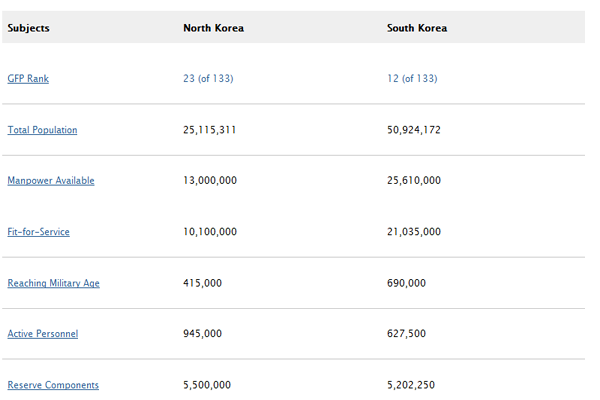Screen dimensions: 600x400
Task: Select manpower value 13,000,000
Action: 210,180
